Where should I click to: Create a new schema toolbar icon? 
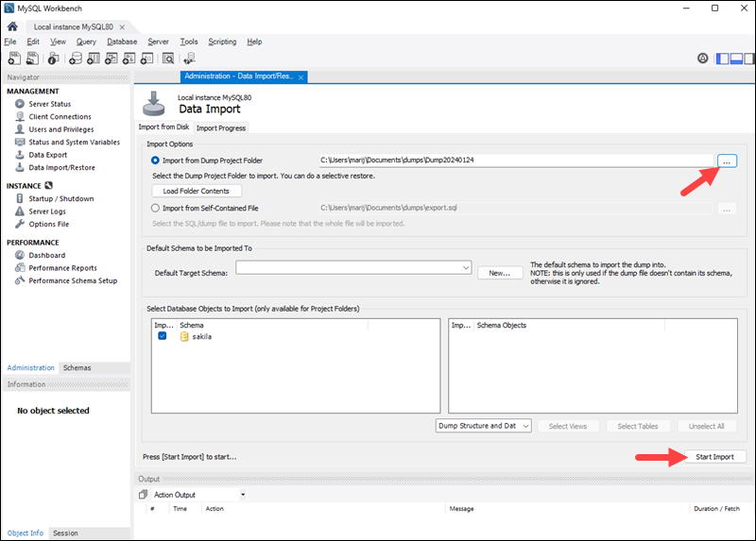76,59
